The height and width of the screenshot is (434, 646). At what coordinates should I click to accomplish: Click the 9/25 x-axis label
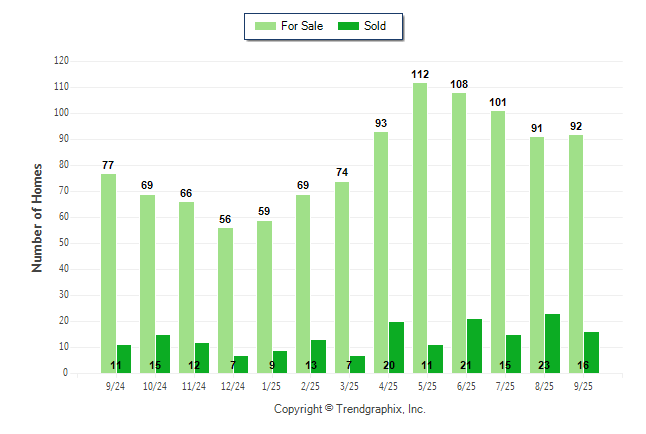[x=583, y=385]
